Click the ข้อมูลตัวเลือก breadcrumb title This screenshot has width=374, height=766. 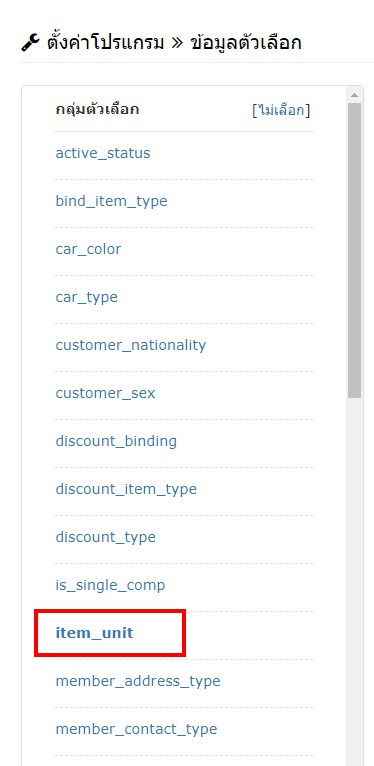coord(246,43)
